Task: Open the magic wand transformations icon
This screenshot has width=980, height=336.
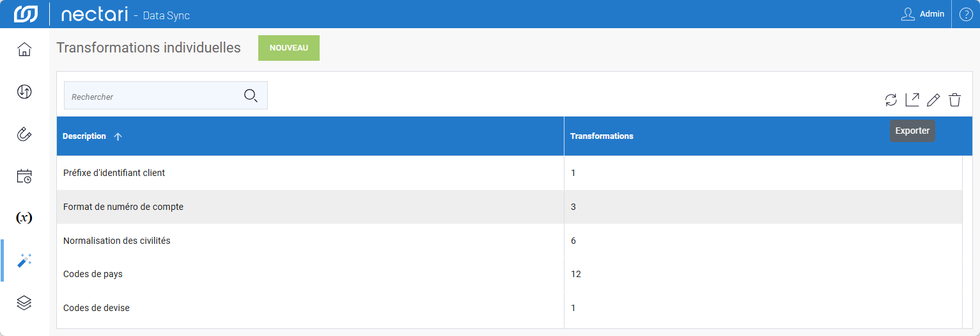Action: click(24, 260)
